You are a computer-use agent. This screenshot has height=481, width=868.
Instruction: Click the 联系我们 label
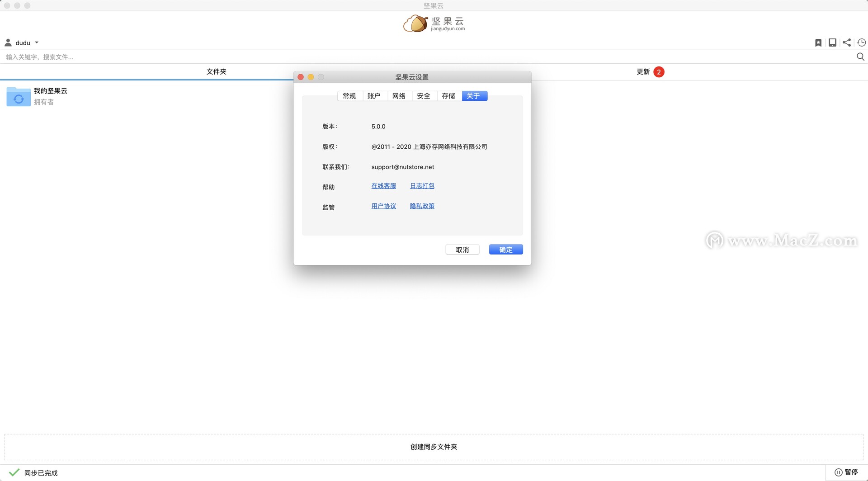click(x=336, y=167)
